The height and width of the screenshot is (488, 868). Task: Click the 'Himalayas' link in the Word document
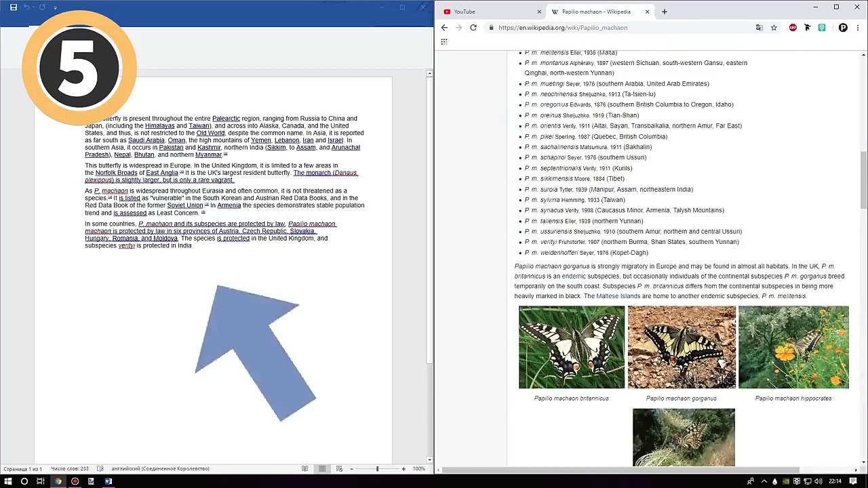(x=159, y=126)
